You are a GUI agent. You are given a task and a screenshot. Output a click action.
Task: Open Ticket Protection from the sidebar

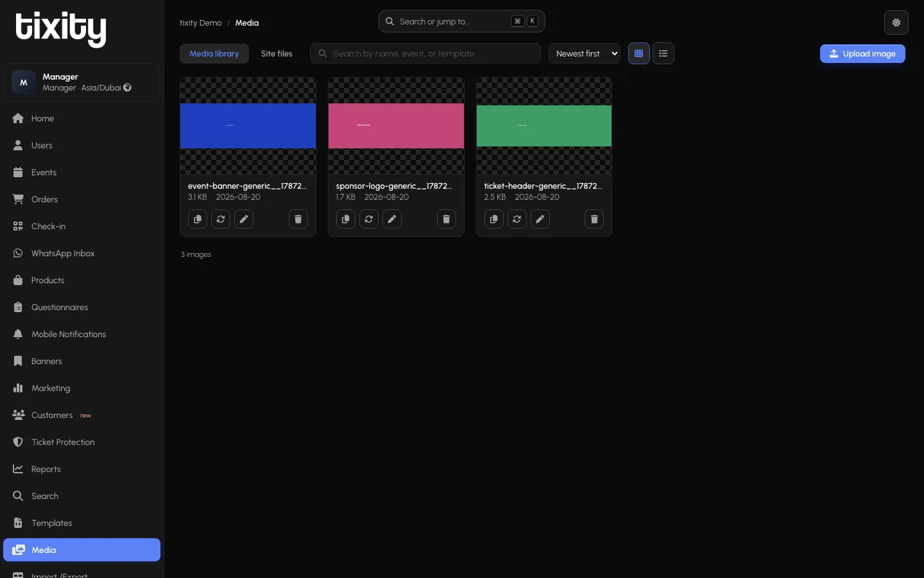(81, 442)
